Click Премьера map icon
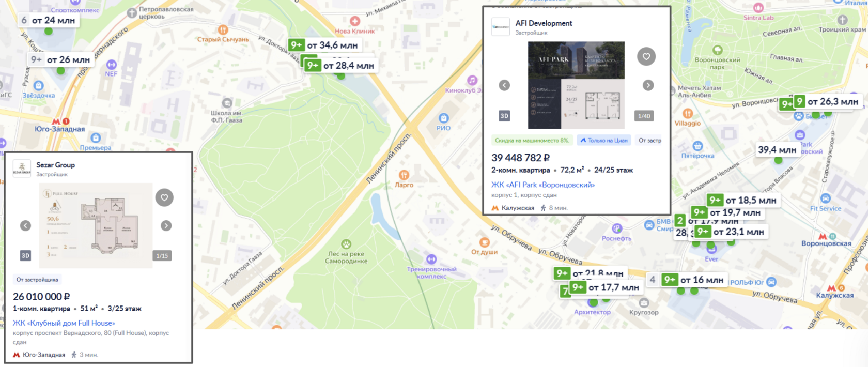The width and height of the screenshot is (868, 367). pos(96,138)
